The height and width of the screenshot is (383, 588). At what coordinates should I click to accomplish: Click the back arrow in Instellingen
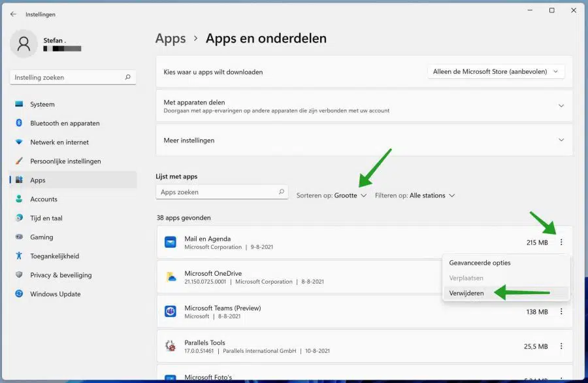click(x=14, y=14)
